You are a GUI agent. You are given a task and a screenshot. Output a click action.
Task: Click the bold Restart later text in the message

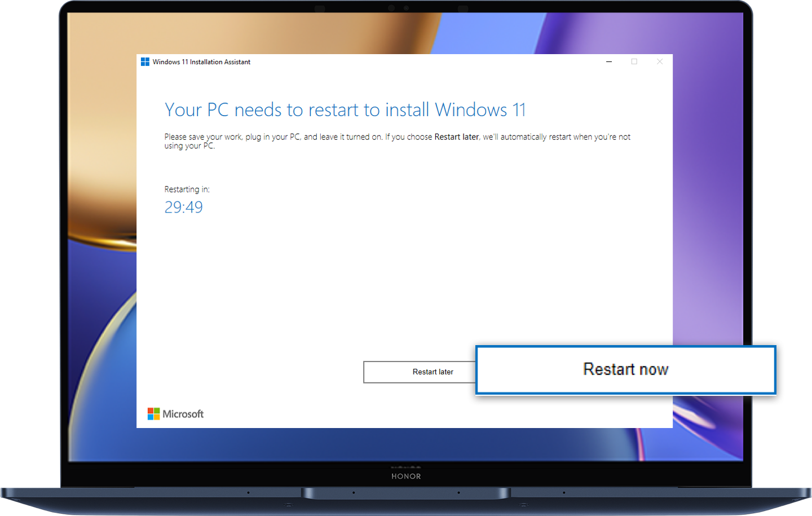click(456, 136)
